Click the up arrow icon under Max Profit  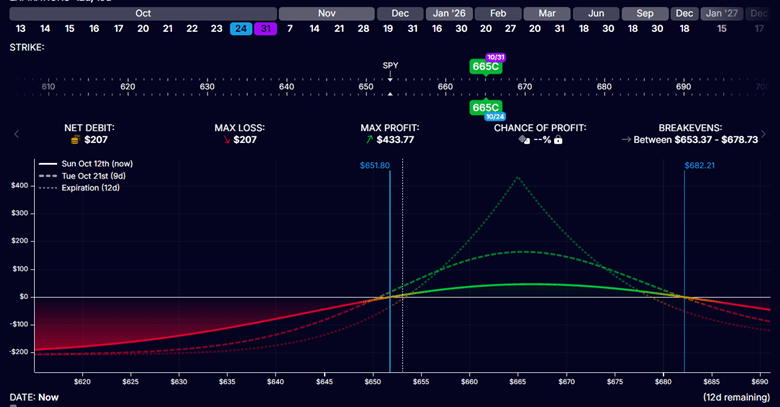(369, 140)
